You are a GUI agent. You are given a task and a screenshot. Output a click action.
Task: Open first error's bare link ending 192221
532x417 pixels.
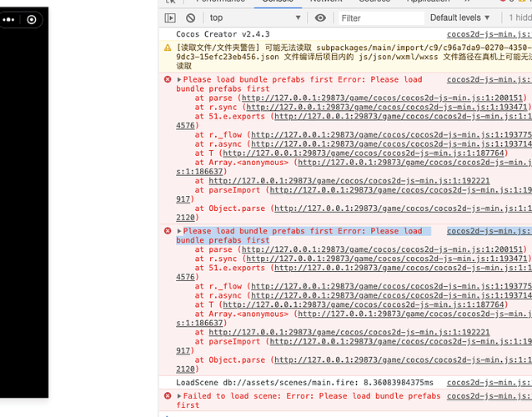[x=349, y=180]
